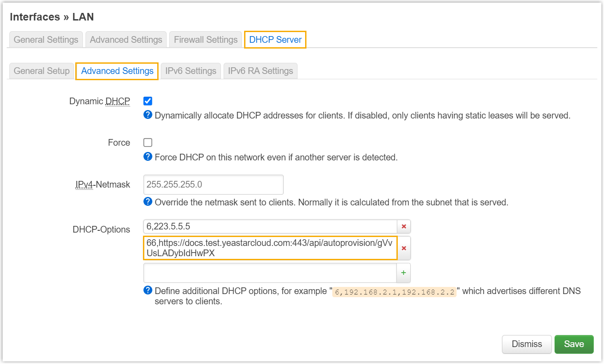Click help icon under IPv4-Netmask field

pyautogui.click(x=148, y=202)
